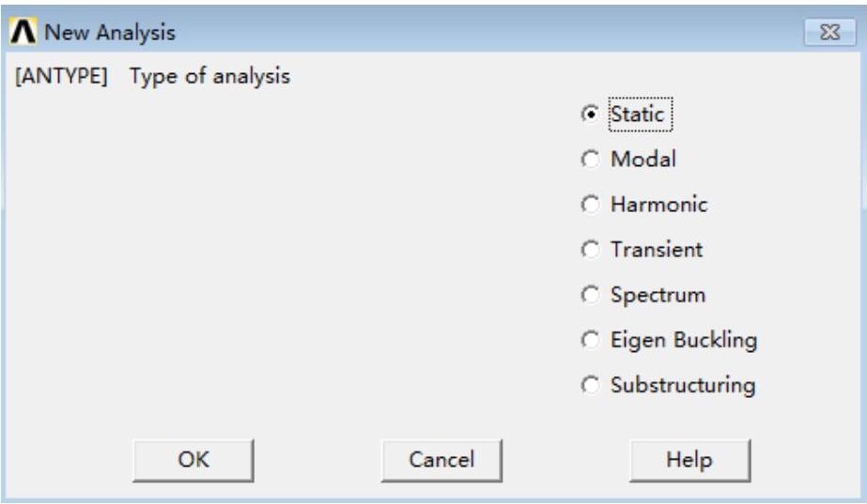Click the 'Static' option label text

coord(638,115)
